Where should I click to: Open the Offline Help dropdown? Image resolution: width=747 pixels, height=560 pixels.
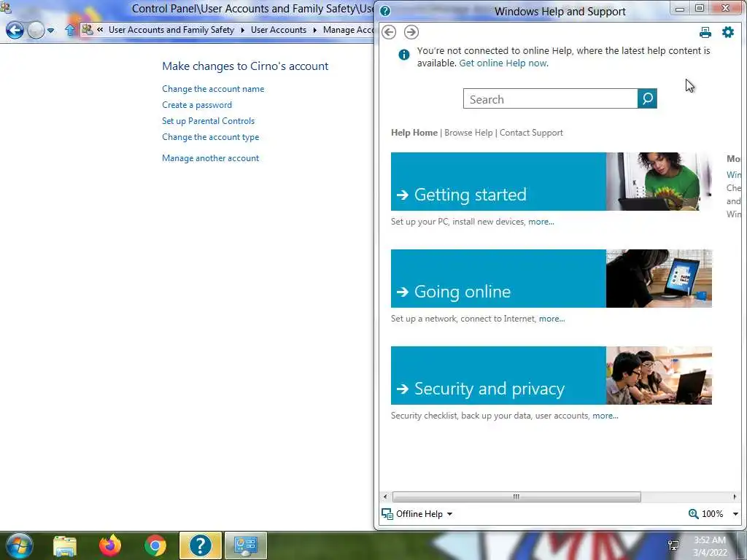coord(417,514)
